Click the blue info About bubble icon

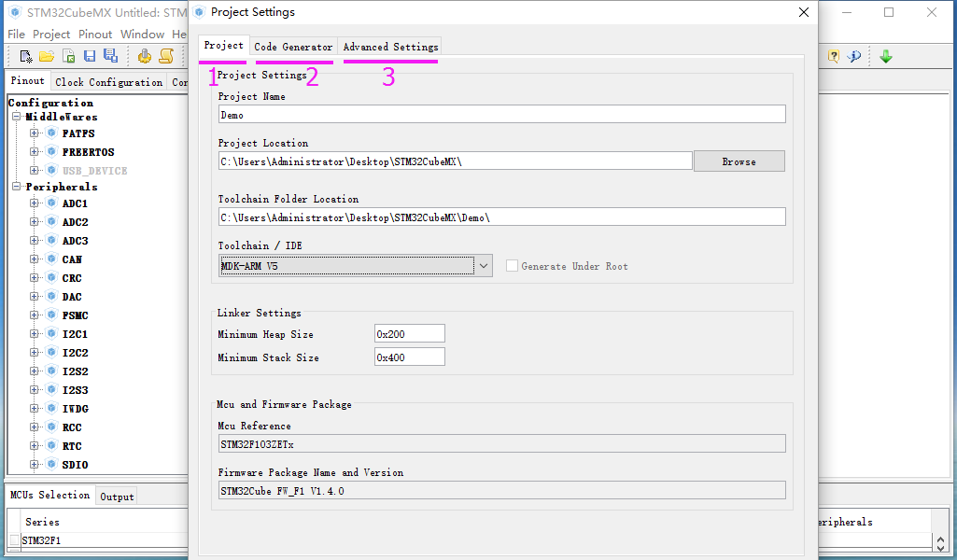pos(854,57)
